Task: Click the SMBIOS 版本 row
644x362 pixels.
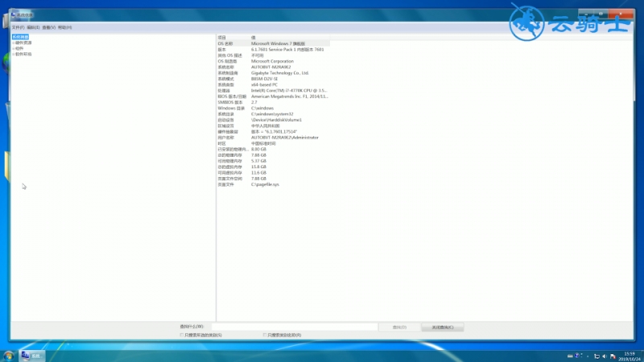Action: click(273, 102)
